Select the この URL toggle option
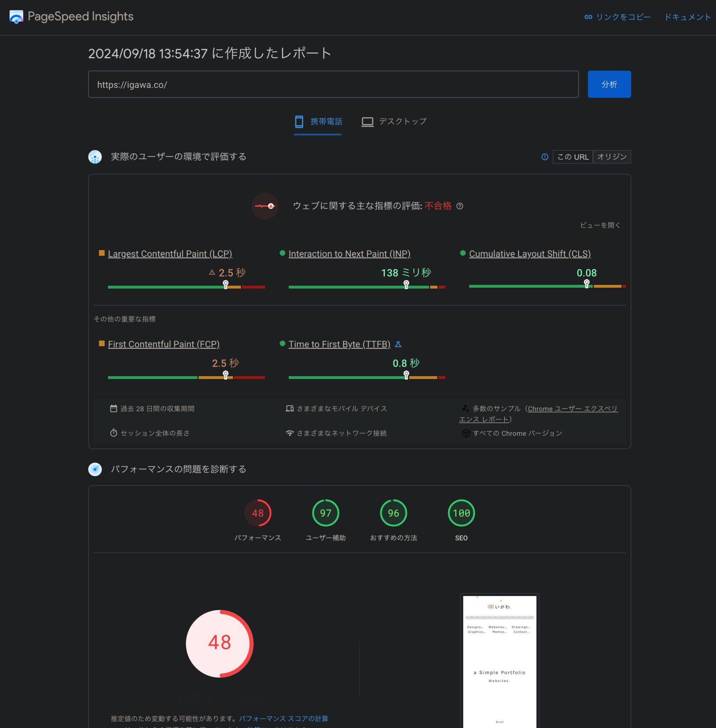The image size is (716, 728). click(x=573, y=157)
